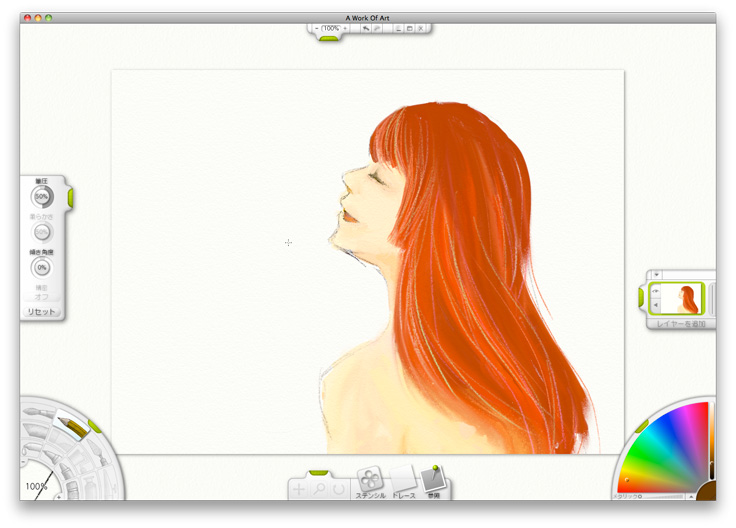Image resolution: width=736 pixels, height=528 pixels.
Task: Adjust the 柔らかさ softness knob
Action: [x=42, y=232]
